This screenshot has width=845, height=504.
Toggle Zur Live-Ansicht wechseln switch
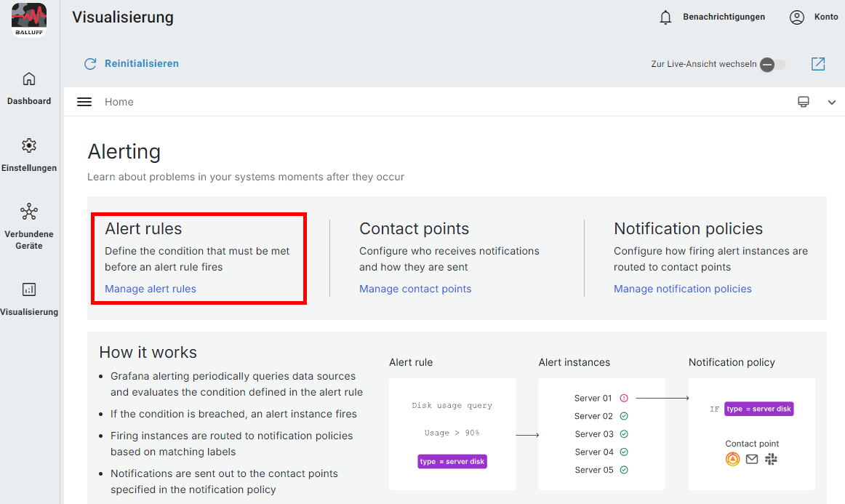[772, 65]
